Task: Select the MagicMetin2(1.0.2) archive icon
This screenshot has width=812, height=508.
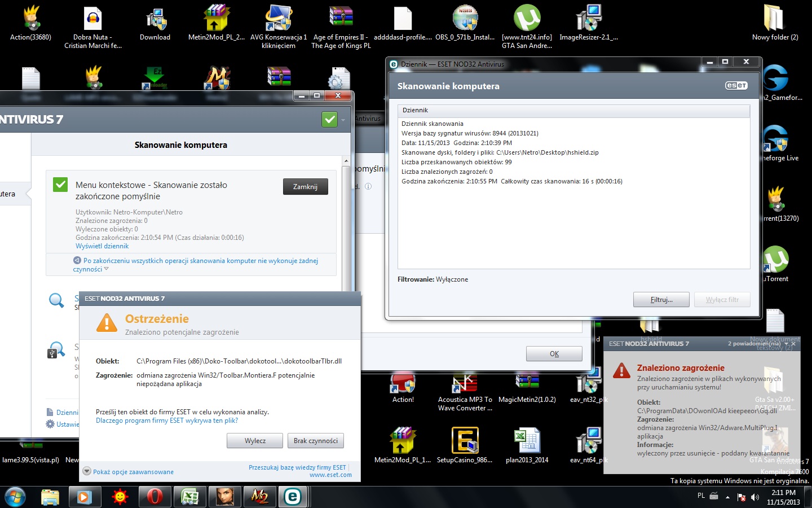Action: pyautogui.click(x=527, y=388)
